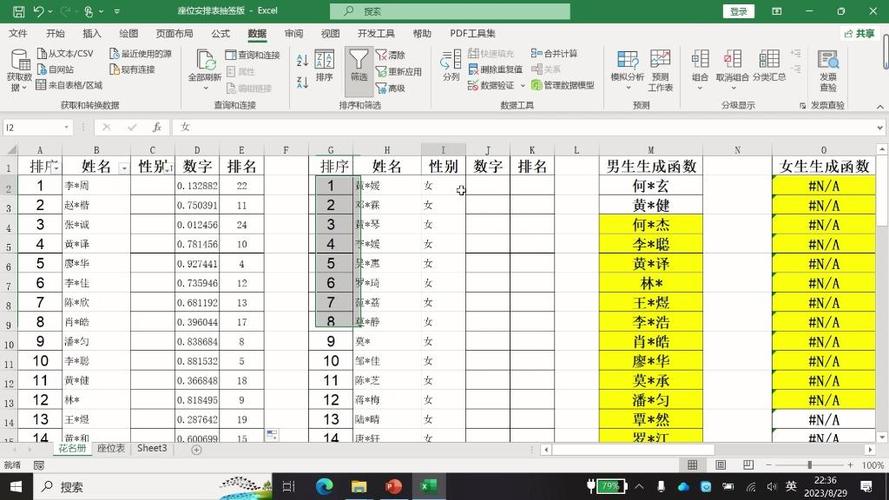Screen dimensions: 889x500
Task: Click cell M2 containing 何*玄
Action: coord(651,185)
